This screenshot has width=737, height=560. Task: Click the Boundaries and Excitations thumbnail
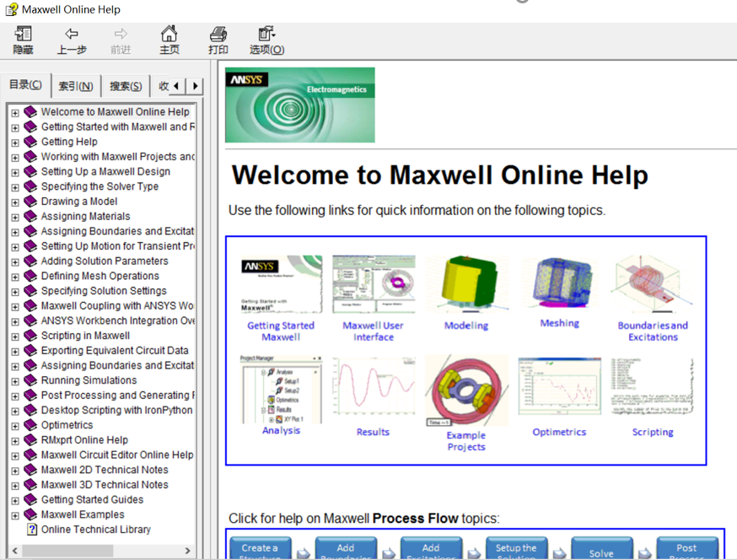click(x=653, y=284)
